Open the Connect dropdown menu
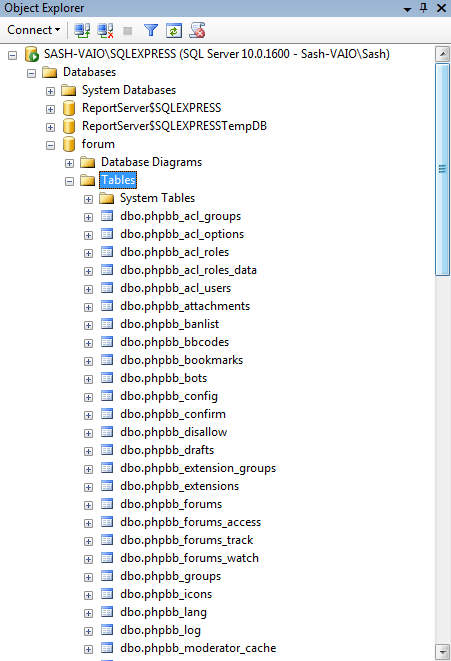The width and height of the screenshot is (451, 661). tap(34, 30)
